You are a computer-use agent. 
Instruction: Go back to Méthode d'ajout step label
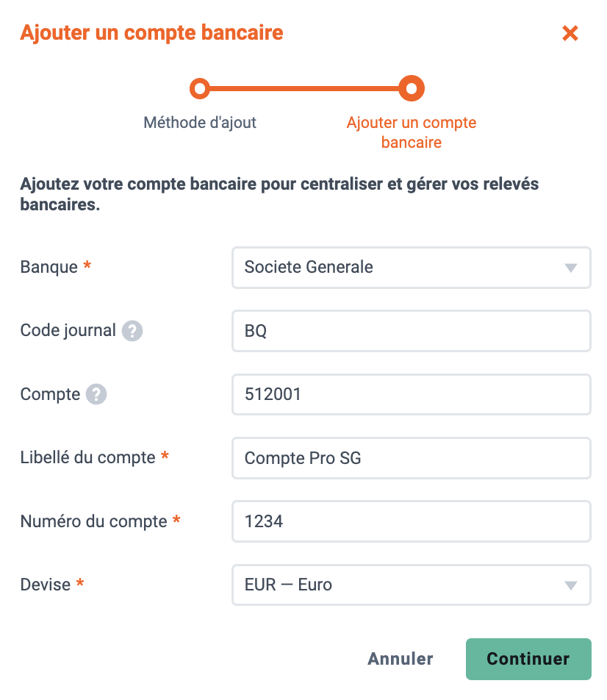click(x=199, y=122)
